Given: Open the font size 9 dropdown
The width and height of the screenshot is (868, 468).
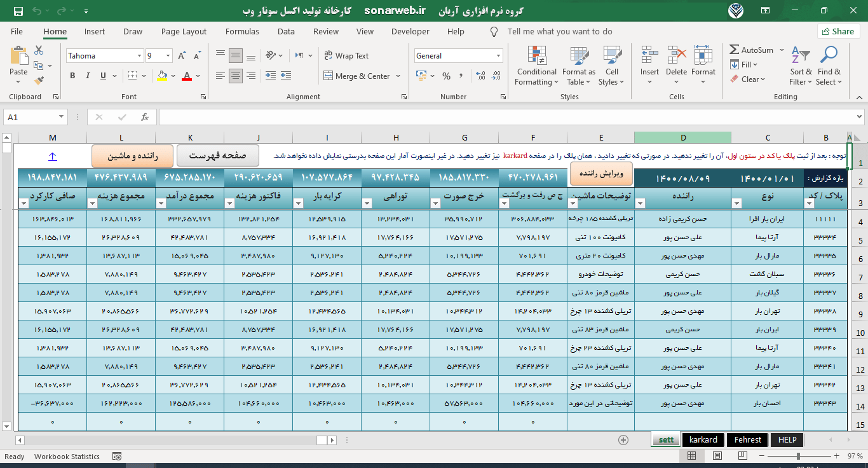Looking at the screenshot, I should point(168,56).
